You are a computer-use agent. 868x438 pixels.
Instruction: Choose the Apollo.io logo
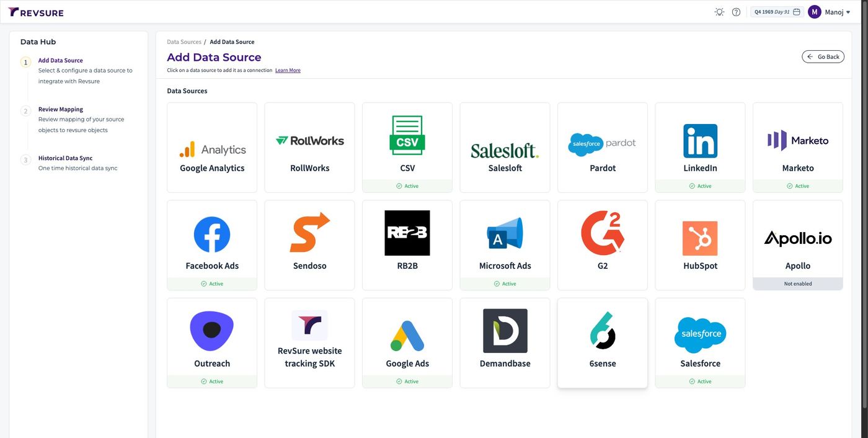(798, 238)
